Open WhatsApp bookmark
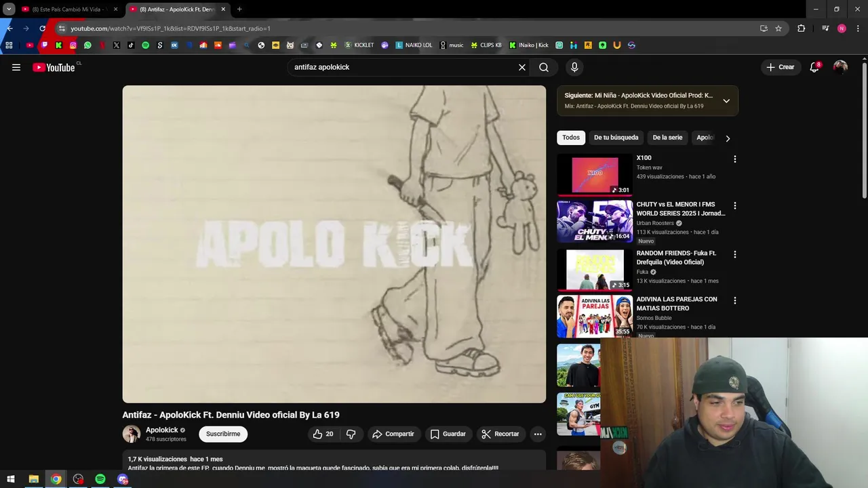 coord(87,45)
